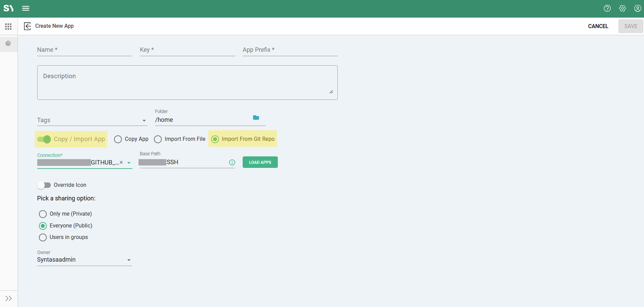Click the hamburger menu icon

(26, 8)
